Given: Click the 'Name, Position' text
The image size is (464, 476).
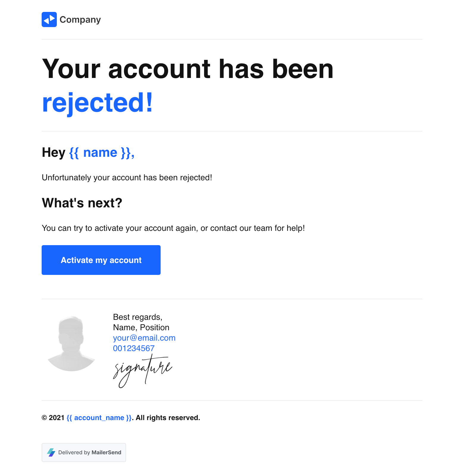Looking at the screenshot, I should [x=141, y=328].
